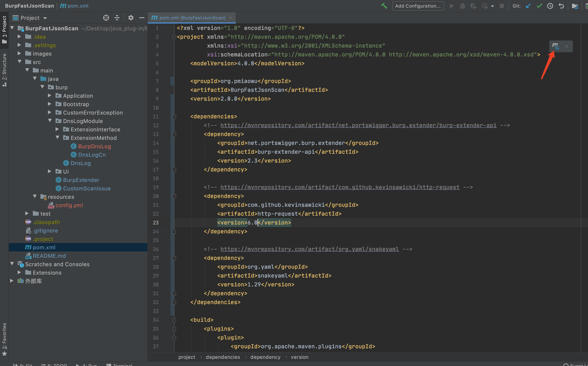Open config.yml in project tree
This screenshot has width=588, height=366.
[x=69, y=205]
